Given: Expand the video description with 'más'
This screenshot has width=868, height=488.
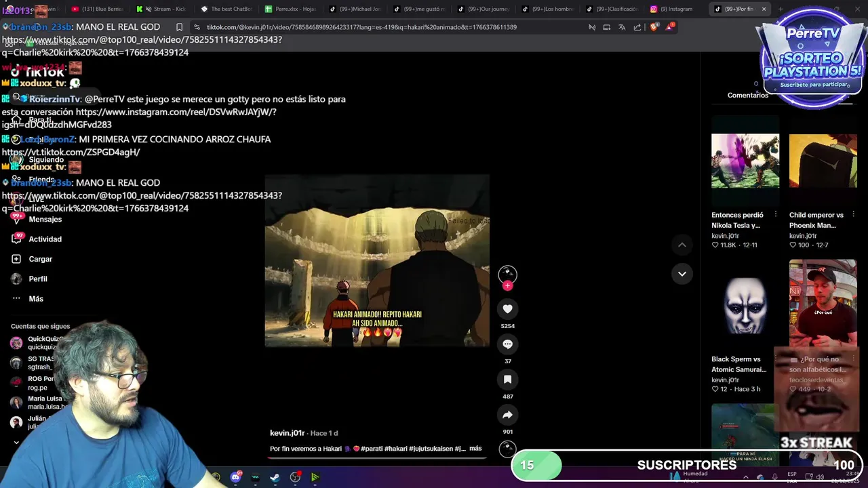Looking at the screenshot, I should [475, 449].
